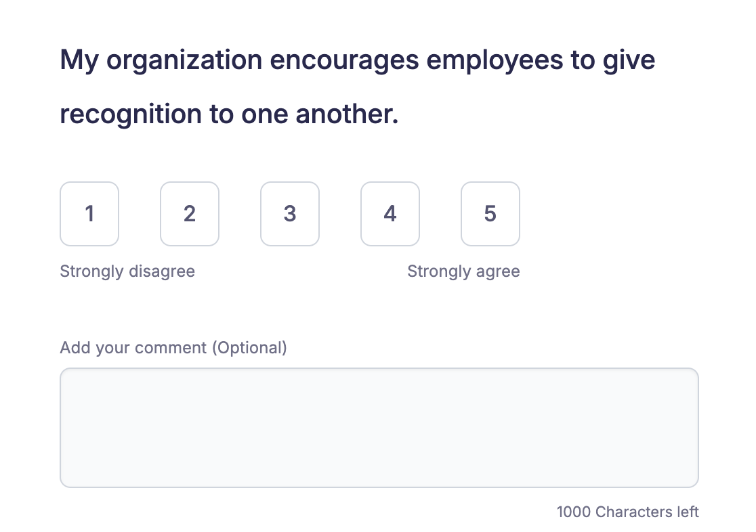Click the word "recognition" in the question

131,114
